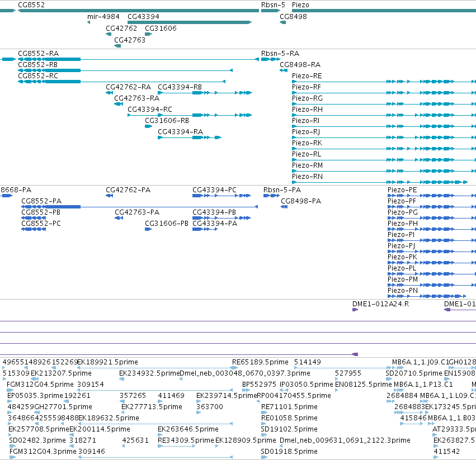Click the DME1-012A24.R feature label

(x=380, y=305)
